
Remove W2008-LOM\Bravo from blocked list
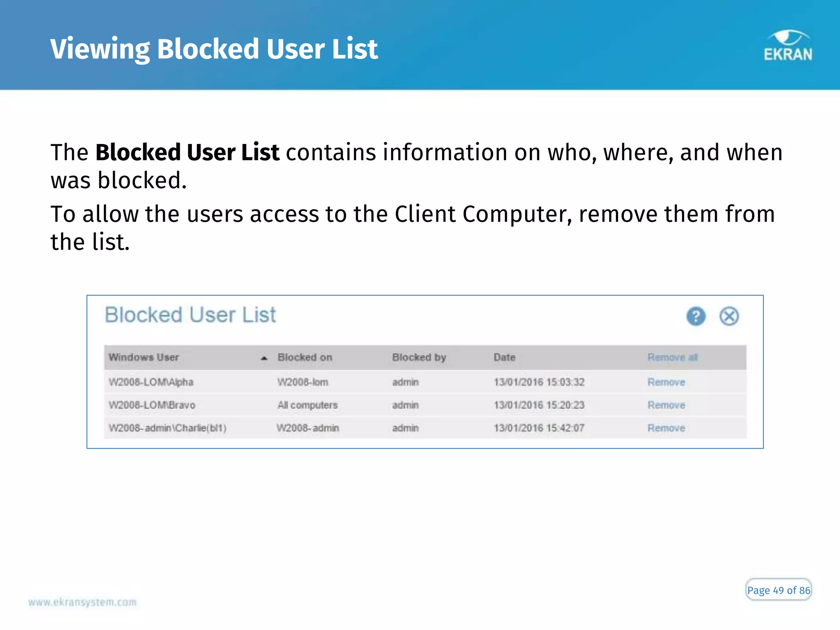pos(666,405)
